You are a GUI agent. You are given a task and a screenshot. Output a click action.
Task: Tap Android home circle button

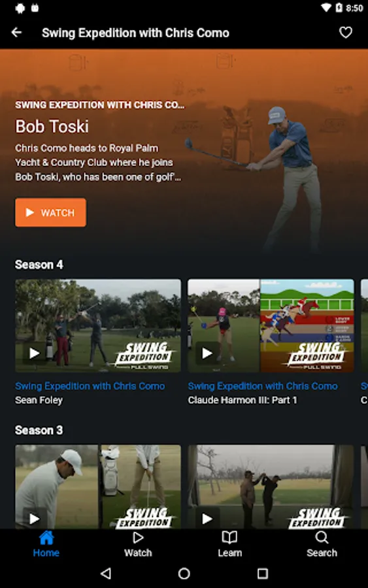click(x=184, y=573)
